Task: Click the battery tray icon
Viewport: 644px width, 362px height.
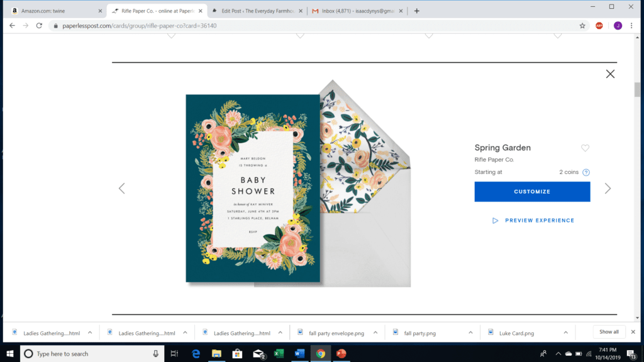Action: (x=579, y=353)
